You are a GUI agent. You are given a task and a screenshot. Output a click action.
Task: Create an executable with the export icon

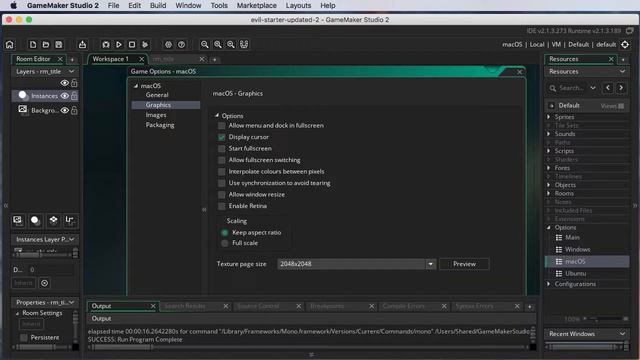coord(82,44)
